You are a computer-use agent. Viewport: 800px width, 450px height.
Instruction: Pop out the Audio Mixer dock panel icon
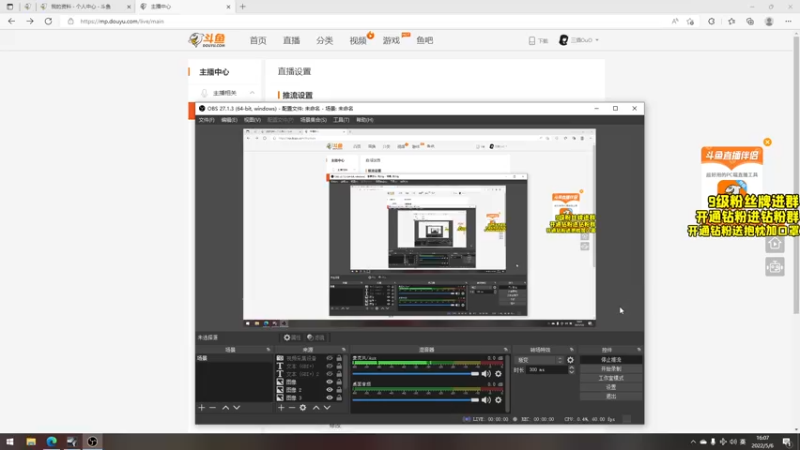(x=506, y=350)
